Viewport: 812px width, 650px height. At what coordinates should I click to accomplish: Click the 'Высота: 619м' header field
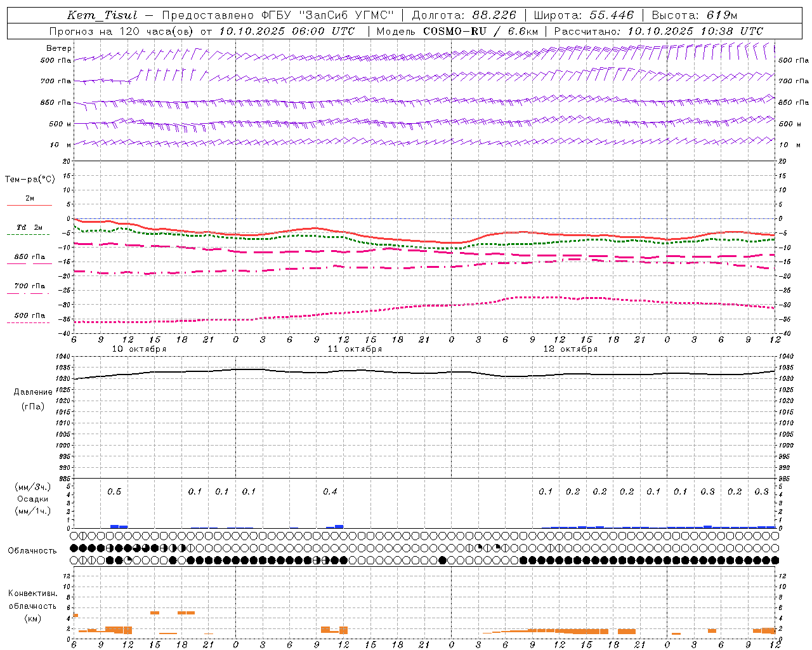coord(695,15)
